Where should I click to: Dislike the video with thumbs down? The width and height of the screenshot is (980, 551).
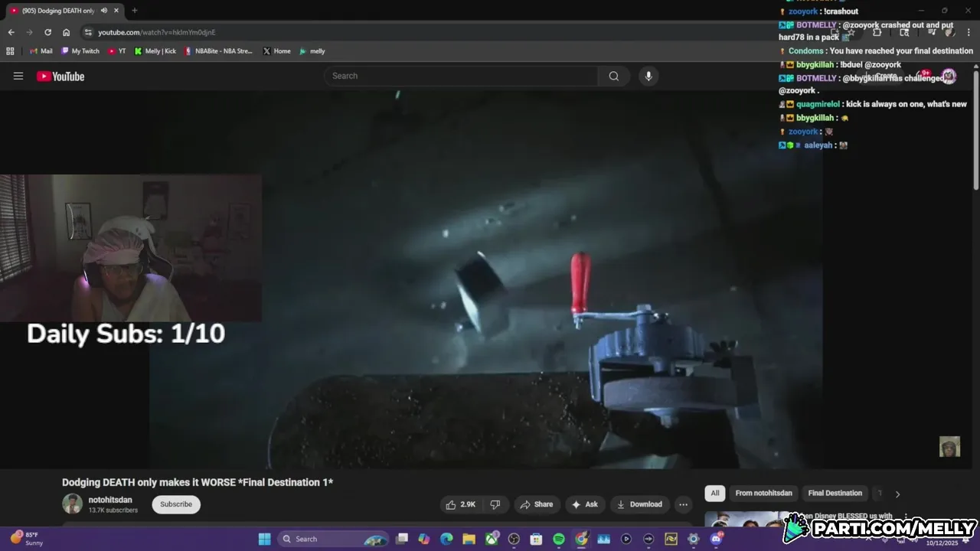pos(495,504)
